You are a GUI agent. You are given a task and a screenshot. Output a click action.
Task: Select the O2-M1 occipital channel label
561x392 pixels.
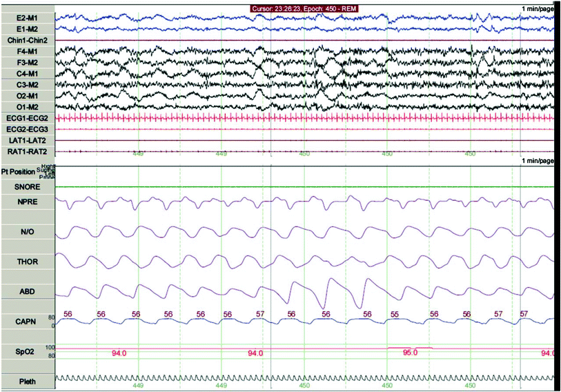pyautogui.click(x=27, y=96)
